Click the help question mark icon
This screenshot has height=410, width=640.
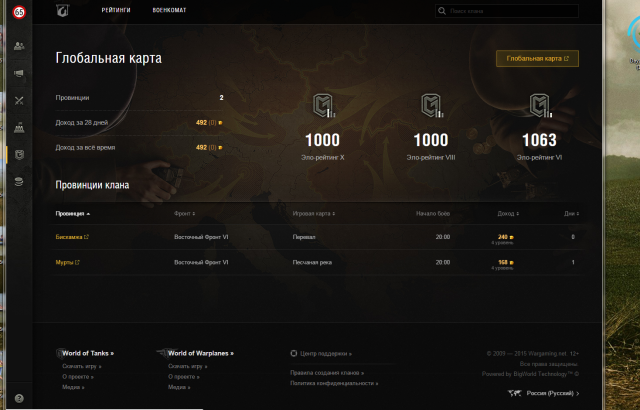(19, 398)
